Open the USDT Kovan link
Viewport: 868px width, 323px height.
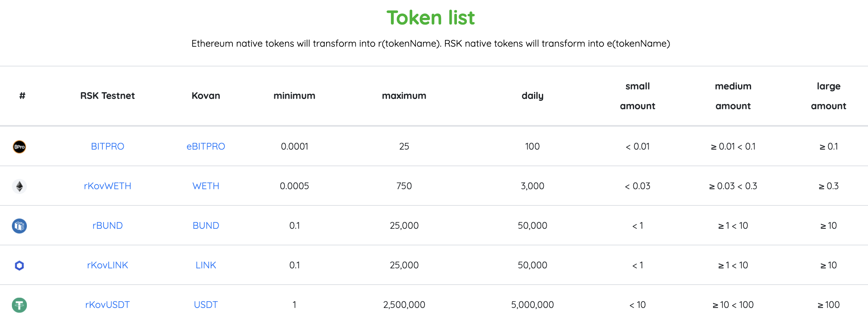pyautogui.click(x=206, y=305)
